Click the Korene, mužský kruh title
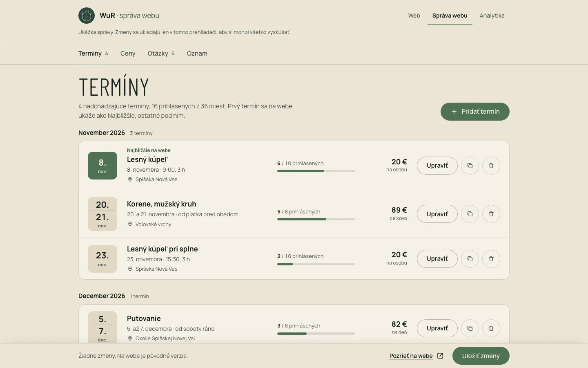588x368 pixels. coord(162,204)
